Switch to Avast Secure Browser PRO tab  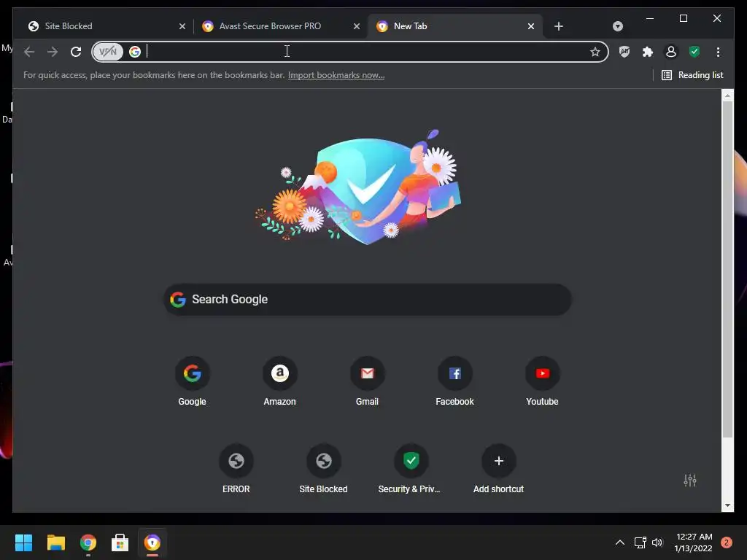coord(280,26)
